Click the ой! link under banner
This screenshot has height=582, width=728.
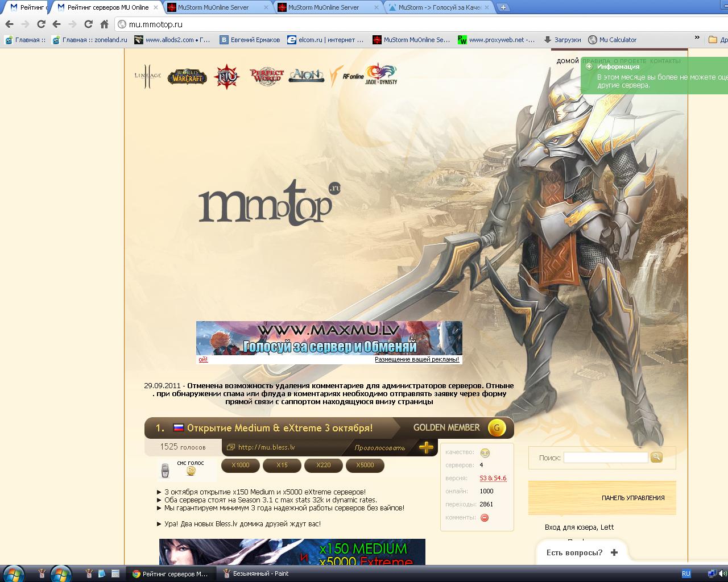pyautogui.click(x=203, y=359)
